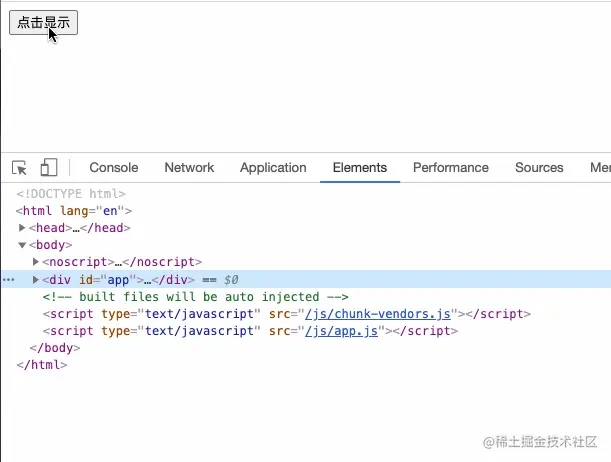Open the Application tab
The height and width of the screenshot is (462, 611).
273,168
